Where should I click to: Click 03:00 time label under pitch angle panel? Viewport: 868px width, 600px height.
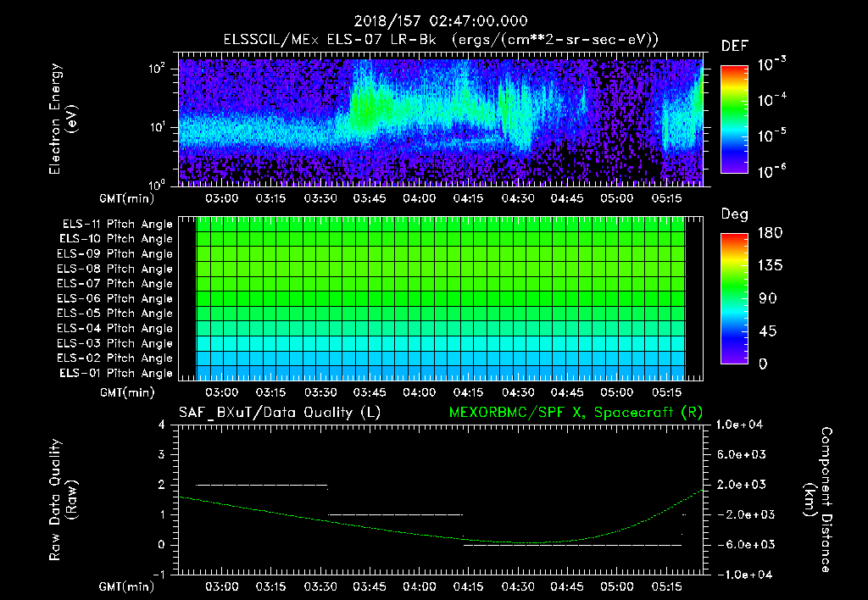click(222, 393)
